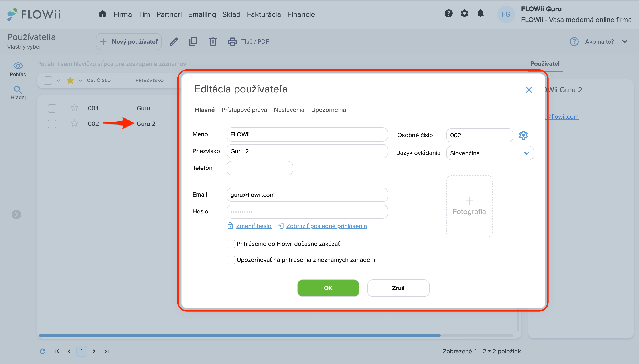Switch to the Prístupové práva tab

(244, 110)
